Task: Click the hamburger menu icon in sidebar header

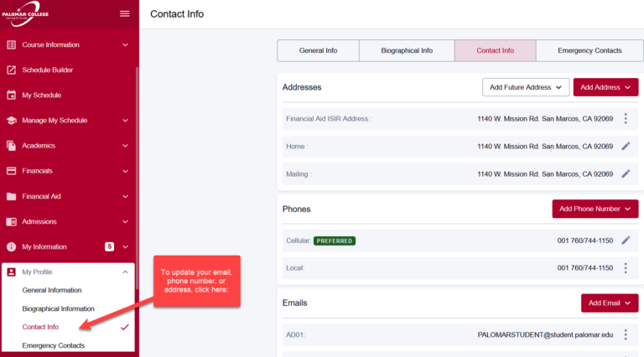Action: click(x=125, y=13)
